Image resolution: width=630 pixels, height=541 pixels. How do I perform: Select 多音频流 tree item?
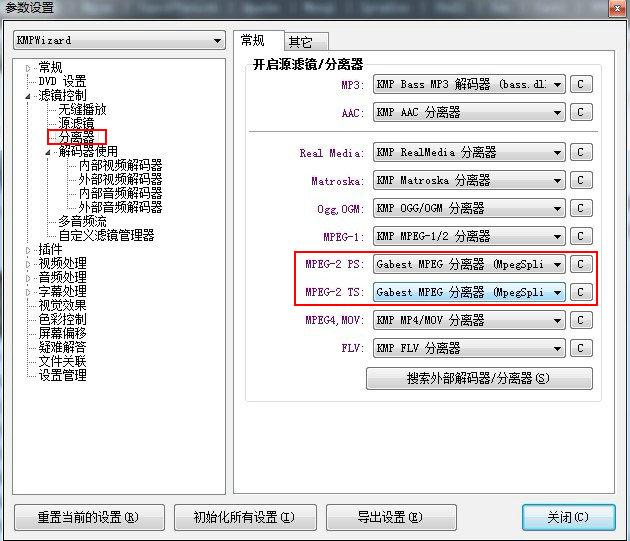(82, 221)
